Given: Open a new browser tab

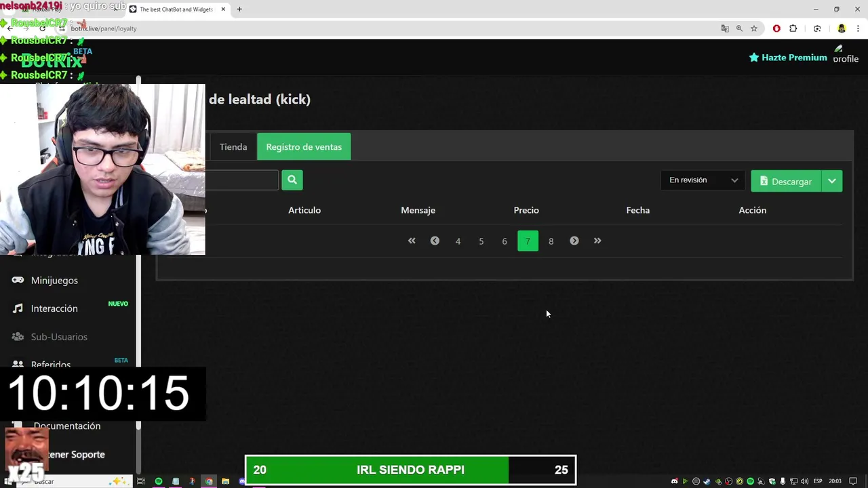Looking at the screenshot, I should 239,9.
